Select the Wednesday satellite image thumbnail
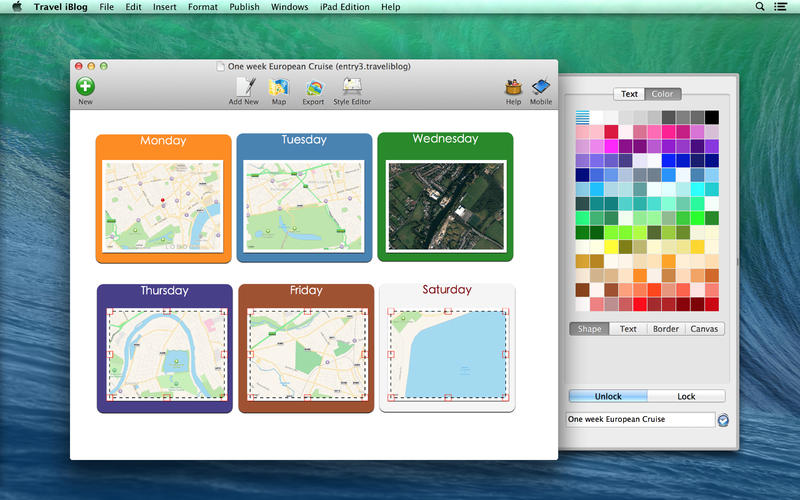The image size is (800, 500). coord(446,206)
